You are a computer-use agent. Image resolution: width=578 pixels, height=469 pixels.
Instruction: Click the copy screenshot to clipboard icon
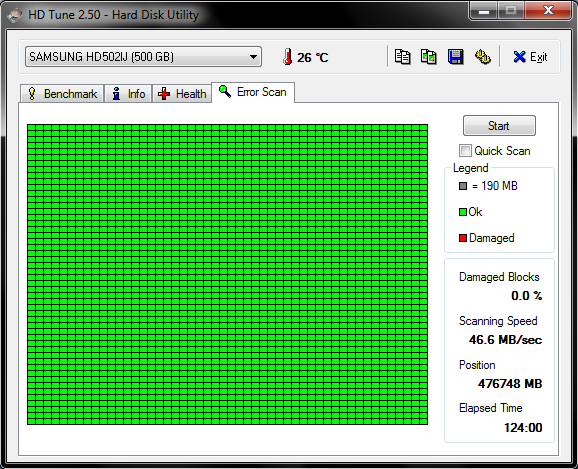[x=429, y=57]
